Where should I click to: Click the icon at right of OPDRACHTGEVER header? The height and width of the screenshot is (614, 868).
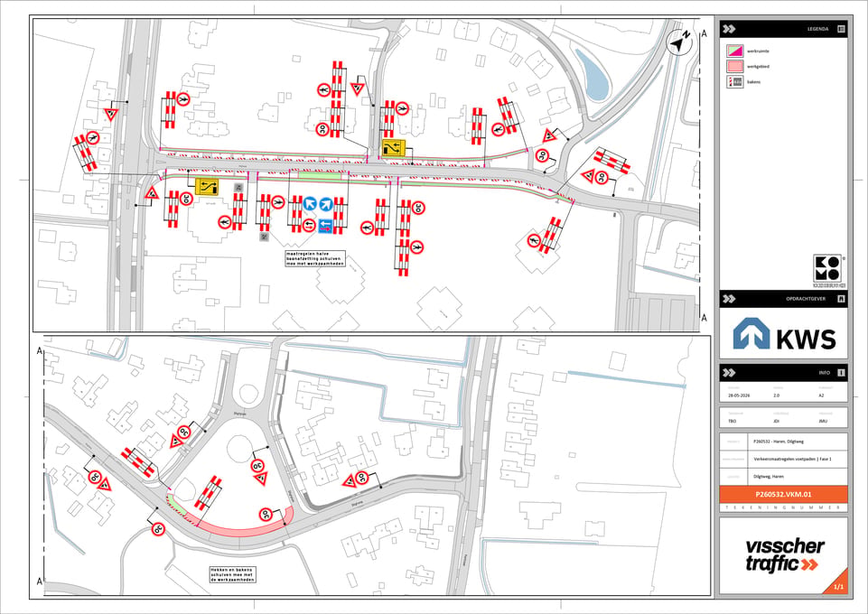841,299
